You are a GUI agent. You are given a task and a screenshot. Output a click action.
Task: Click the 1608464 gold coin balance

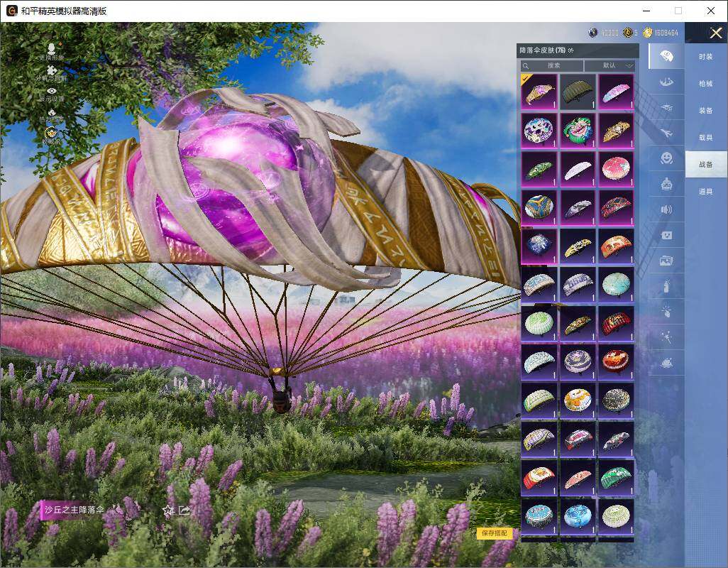click(x=666, y=33)
